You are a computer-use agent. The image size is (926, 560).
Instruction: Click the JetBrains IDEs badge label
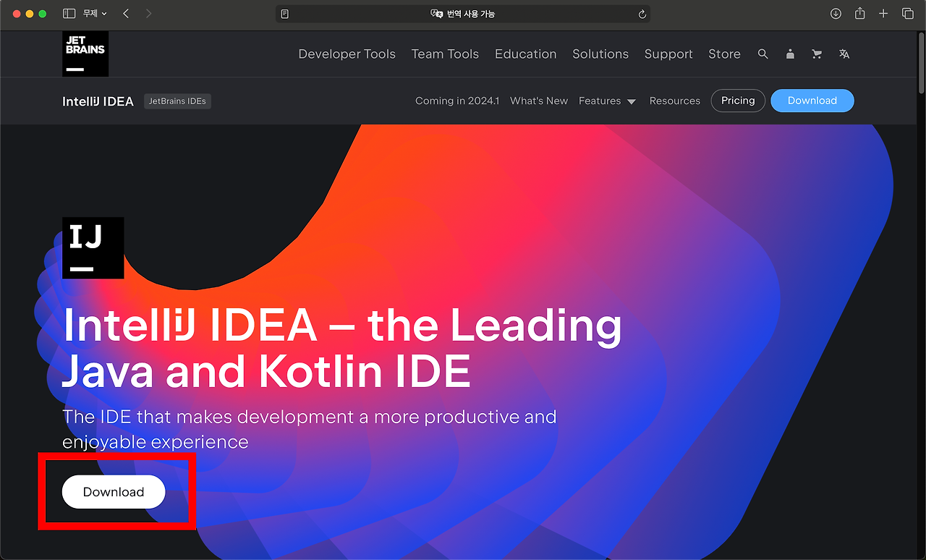177,101
